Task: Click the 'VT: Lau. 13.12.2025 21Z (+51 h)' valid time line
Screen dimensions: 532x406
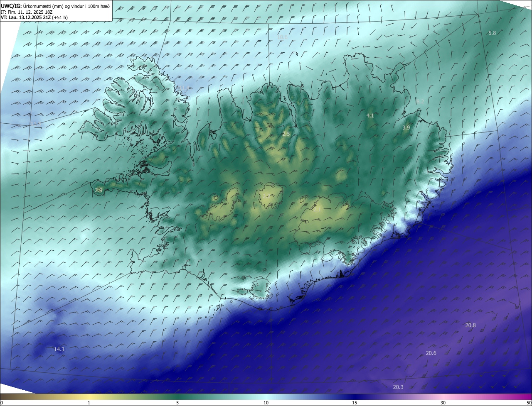Action: (x=34, y=17)
